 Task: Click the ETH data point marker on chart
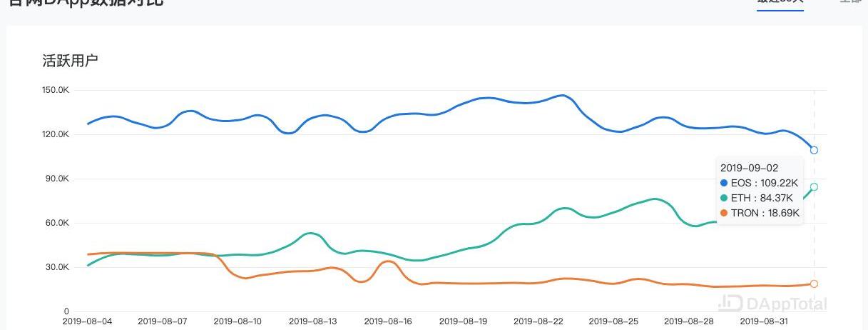click(x=814, y=187)
